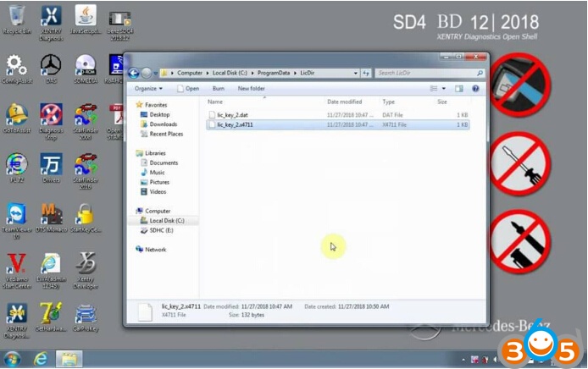Select Favorites in the navigation pane

click(152, 105)
